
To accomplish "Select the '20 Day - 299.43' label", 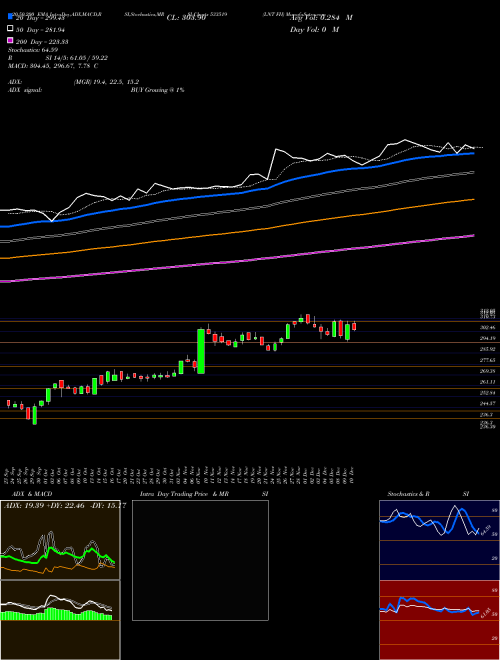I will click(40, 18).
